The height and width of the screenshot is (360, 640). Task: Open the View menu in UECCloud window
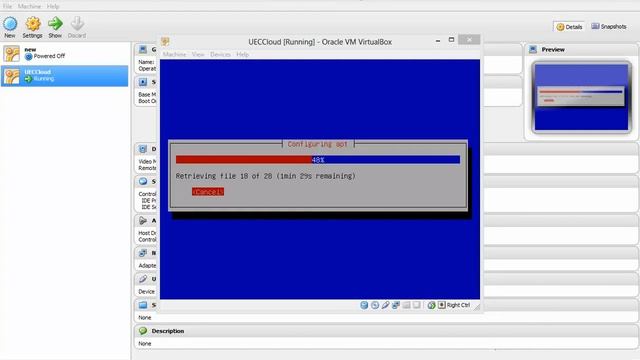click(198, 54)
